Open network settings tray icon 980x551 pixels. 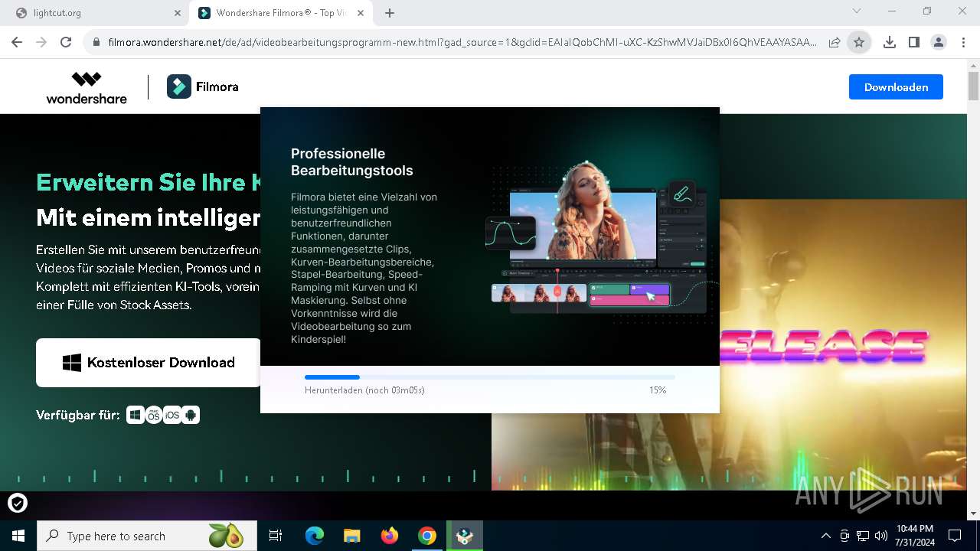863,536
